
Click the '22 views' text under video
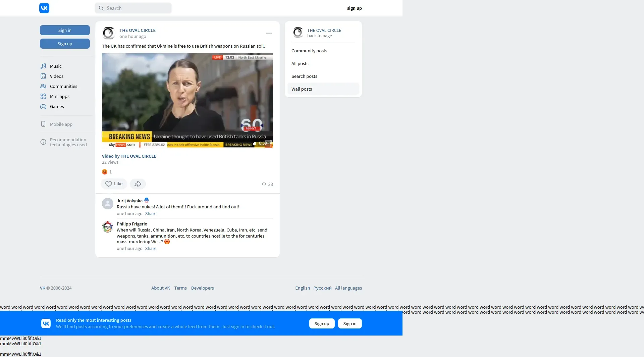point(110,162)
